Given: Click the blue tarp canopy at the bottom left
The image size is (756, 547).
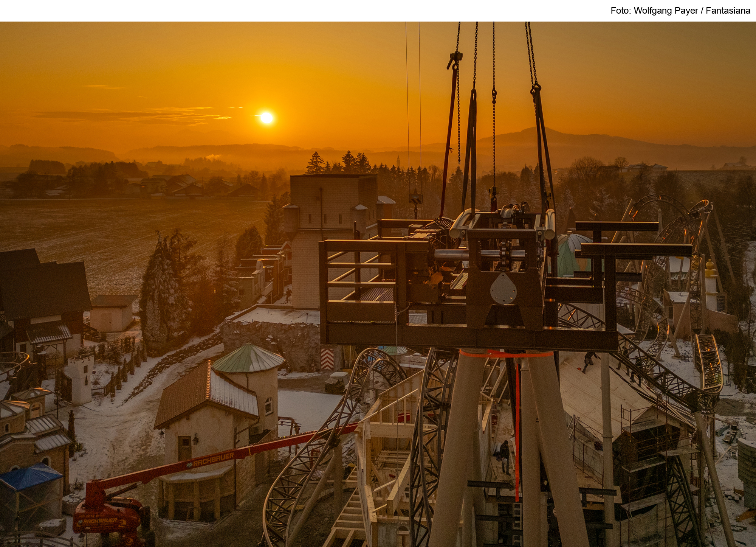Looking at the screenshot, I should pos(30,476).
